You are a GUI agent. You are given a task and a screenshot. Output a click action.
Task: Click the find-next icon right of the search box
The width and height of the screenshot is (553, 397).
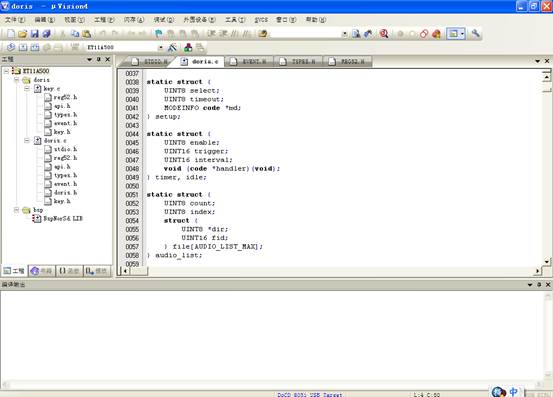pyautogui.click(x=357, y=34)
